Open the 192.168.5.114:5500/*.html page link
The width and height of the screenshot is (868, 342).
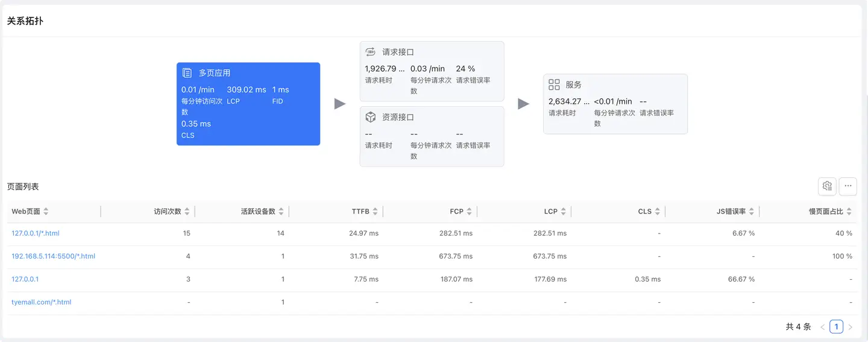53,256
